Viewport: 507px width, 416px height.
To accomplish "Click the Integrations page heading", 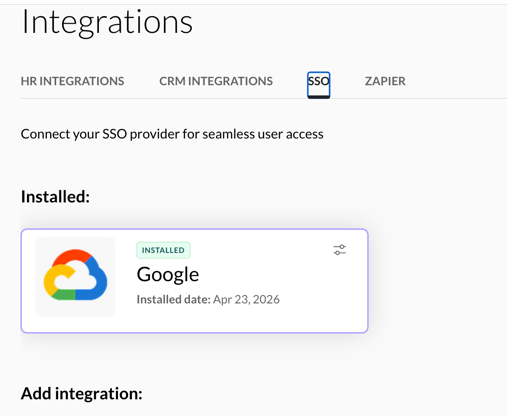I will tap(107, 22).
